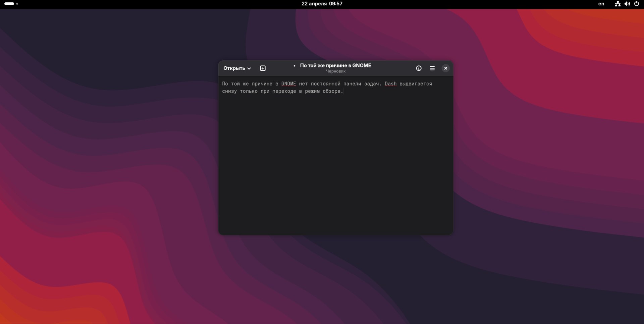Open the document properties info icon
Screen dimensions: 644x324
(419, 68)
